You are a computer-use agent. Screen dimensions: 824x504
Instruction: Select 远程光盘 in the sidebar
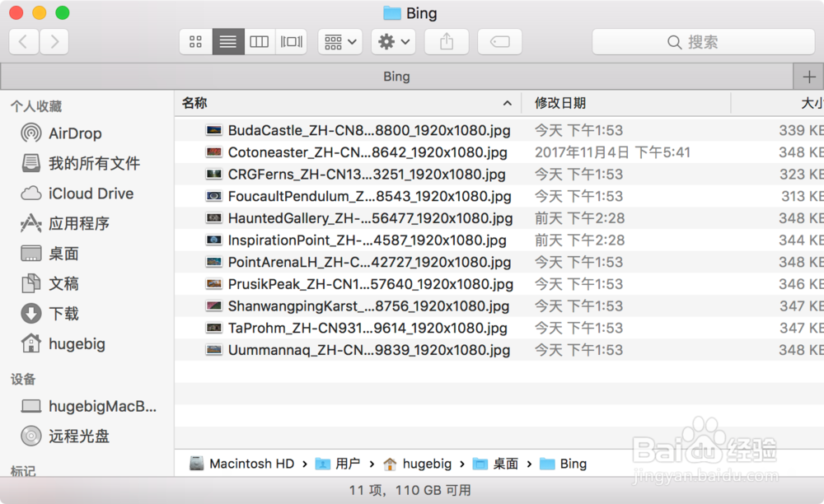[x=65, y=436]
